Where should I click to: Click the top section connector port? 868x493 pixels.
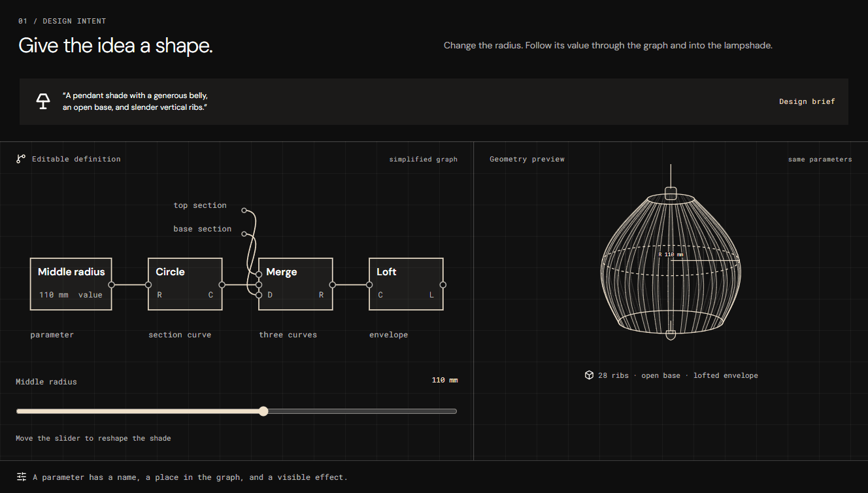point(244,211)
